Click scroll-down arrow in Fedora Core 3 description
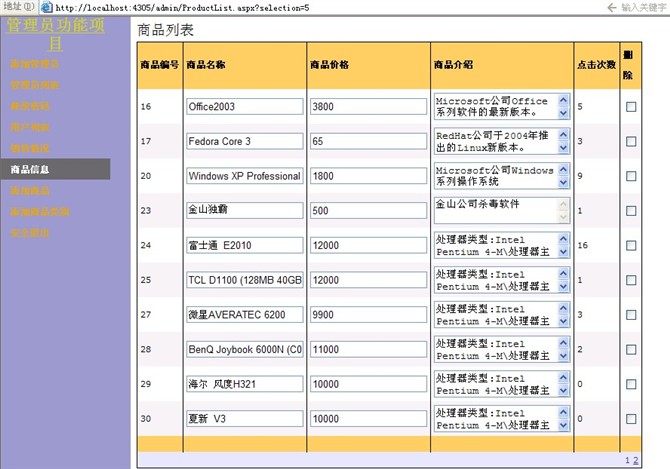670x469 pixels. pyautogui.click(x=564, y=147)
